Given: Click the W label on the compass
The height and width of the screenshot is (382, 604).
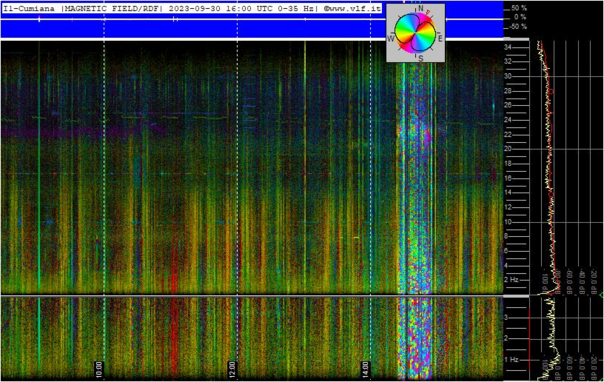Looking at the screenshot, I should 390,39.
